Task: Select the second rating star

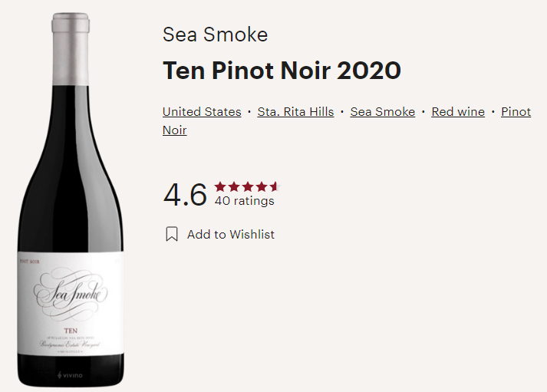Action: click(x=234, y=187)
